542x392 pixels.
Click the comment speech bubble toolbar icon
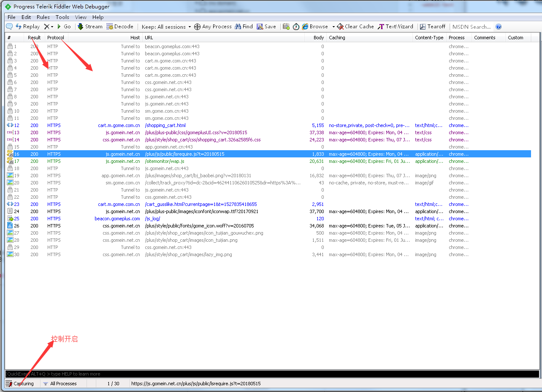coord(9,27)
